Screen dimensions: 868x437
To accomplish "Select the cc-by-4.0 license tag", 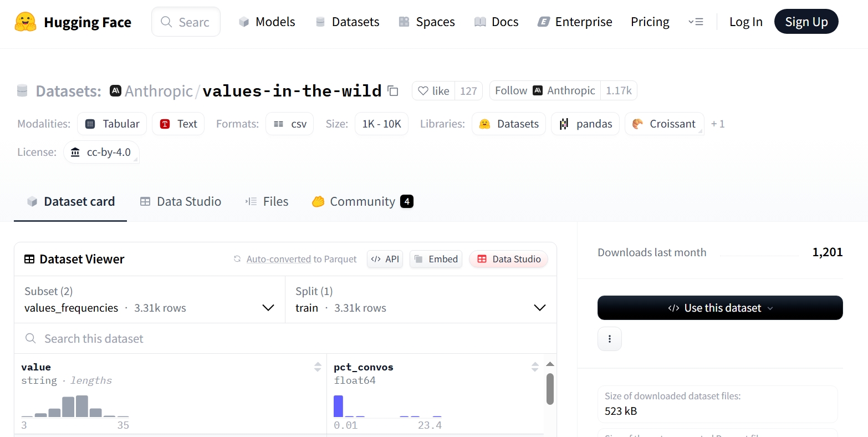I will (x=101, y=153).
